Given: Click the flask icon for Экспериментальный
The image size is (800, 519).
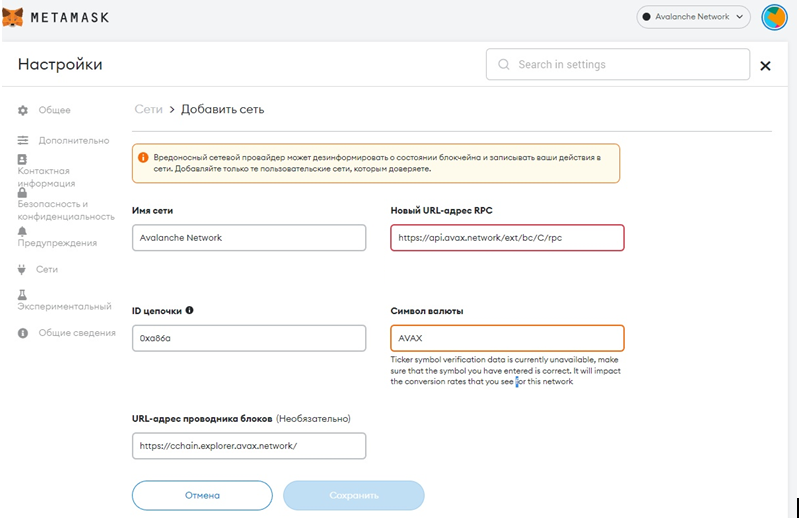Looking at the screenshot, I should coord(22,295).
